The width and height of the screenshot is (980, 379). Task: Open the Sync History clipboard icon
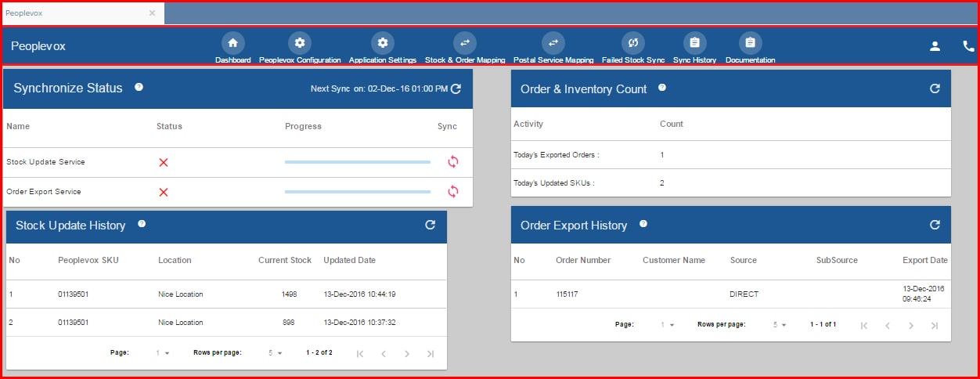coord(694,43)
